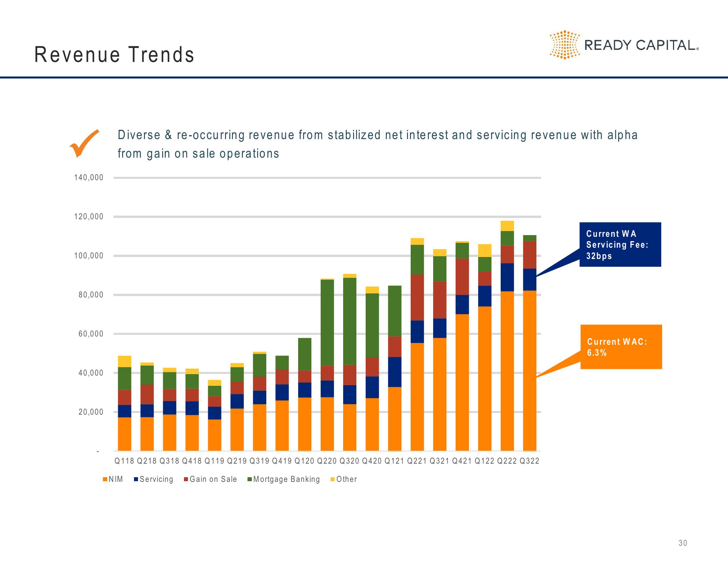Click the 'NIM' legend label
The width and height of the screenshot is (728, 563).
pos(116,479)
